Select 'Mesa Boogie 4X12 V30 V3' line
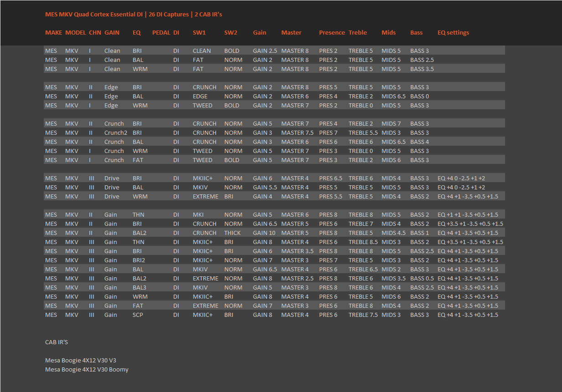This screenshot has height=392, width=562. click(x=81, y=361)
